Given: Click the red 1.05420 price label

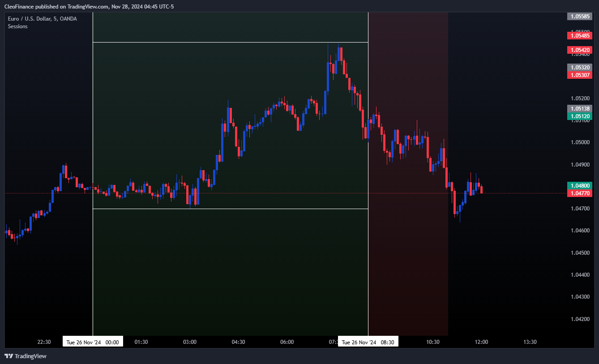Looking at the screenshot, I should pyautogui.click(x=580, y=50).
